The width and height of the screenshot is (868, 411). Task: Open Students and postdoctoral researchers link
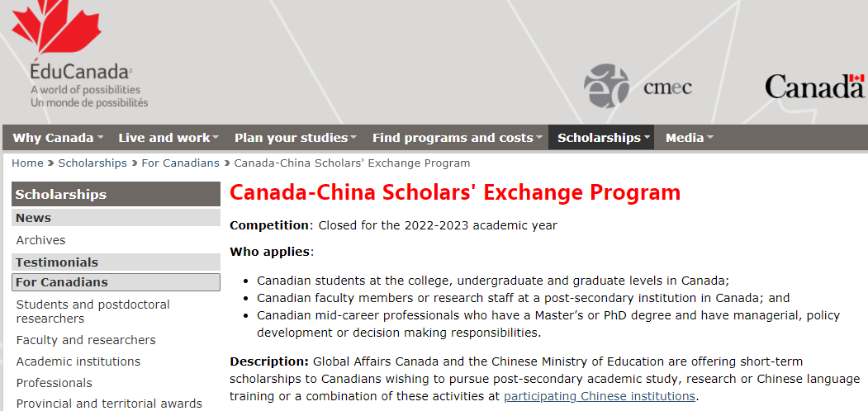[x=93, y=311]
